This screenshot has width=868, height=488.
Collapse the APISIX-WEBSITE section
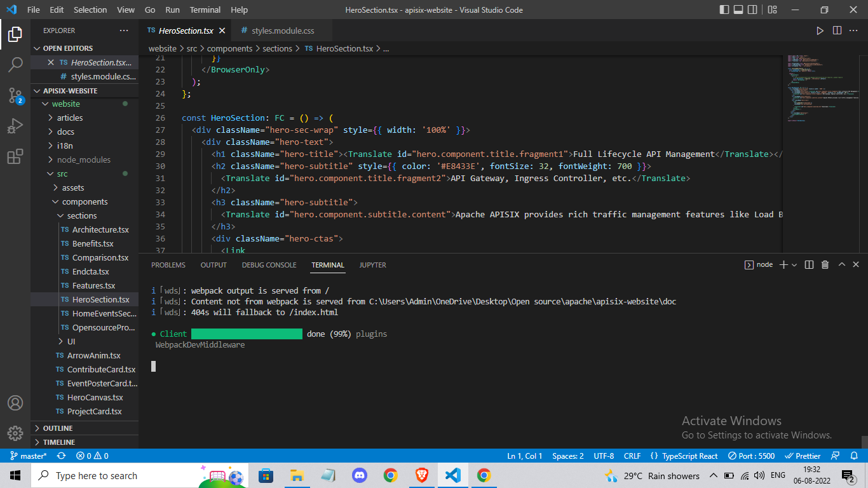coord(85,91)
